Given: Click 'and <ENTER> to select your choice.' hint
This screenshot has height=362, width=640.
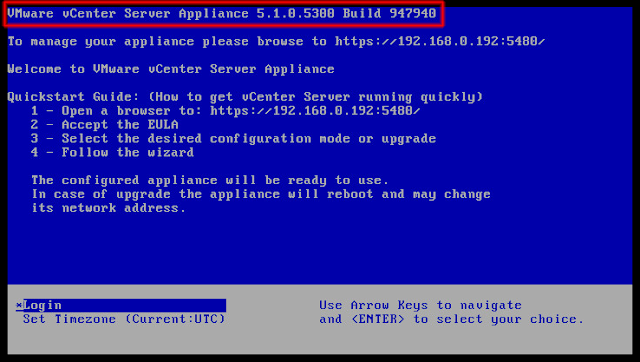Looking at the screenshot, I should pos(451,319).
